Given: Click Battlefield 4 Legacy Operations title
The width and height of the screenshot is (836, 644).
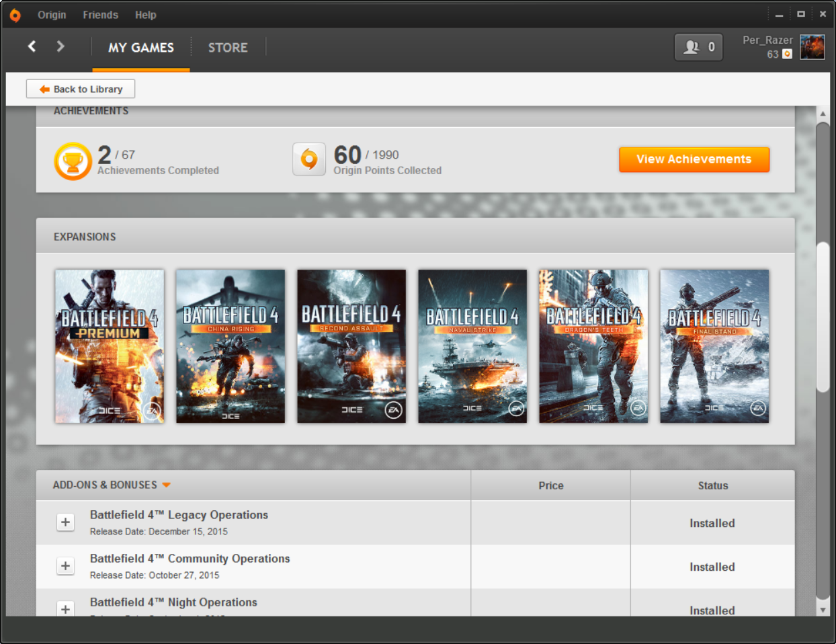Looking at the screenshot, I should [179, 515].
